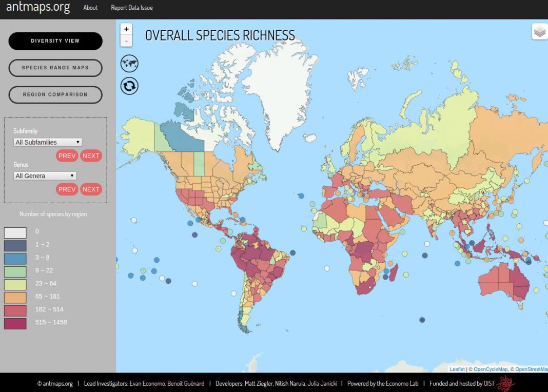
Task: Open the map layers control
Action: point(540,31)
